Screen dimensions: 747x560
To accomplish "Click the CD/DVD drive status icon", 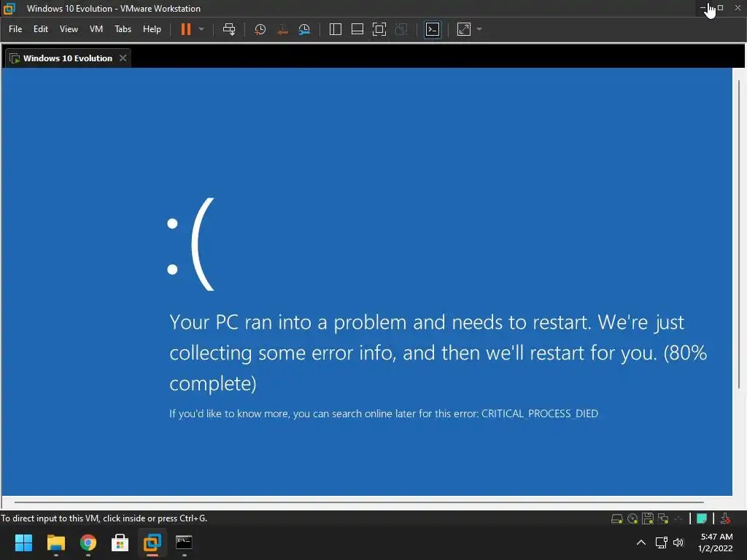I will (x=632, y=518).
